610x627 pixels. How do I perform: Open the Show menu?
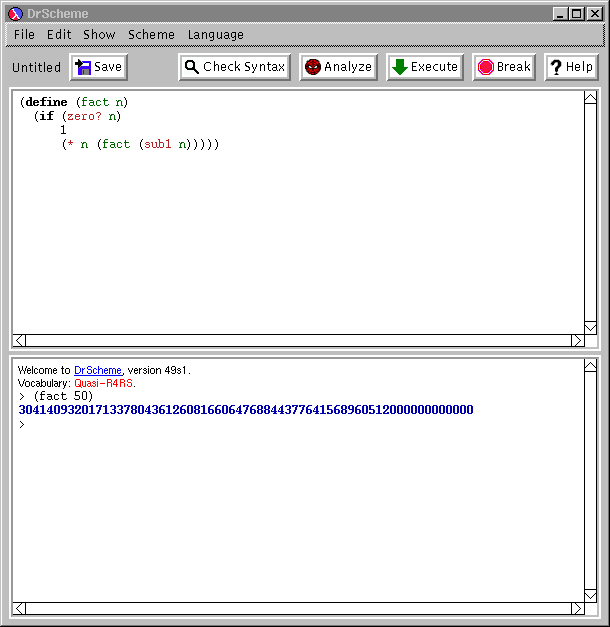click(99, 34)
